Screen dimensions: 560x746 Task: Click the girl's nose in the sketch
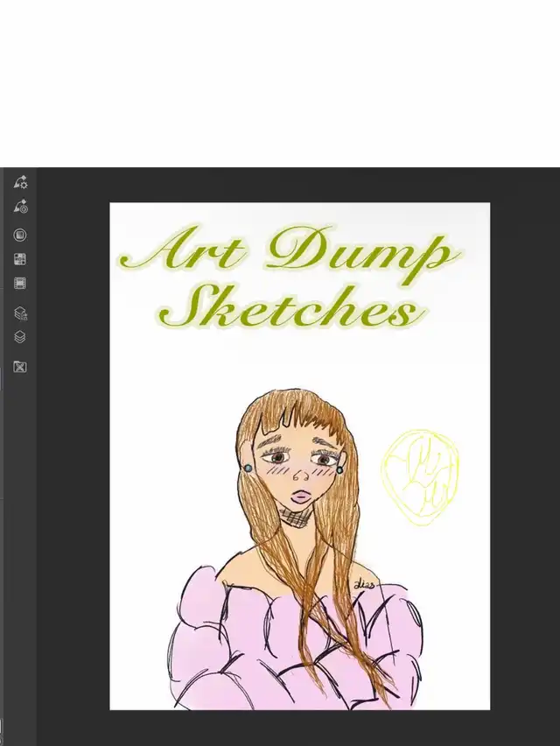300,475
